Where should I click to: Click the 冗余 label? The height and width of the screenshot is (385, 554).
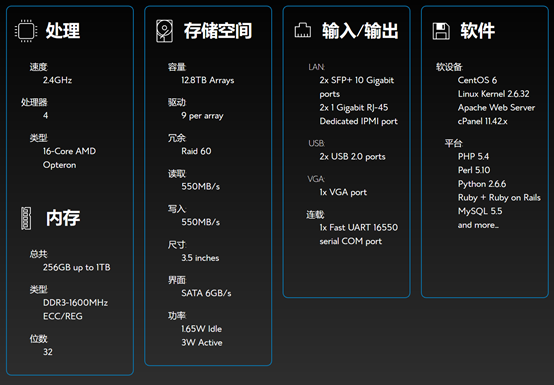point(177,138)
